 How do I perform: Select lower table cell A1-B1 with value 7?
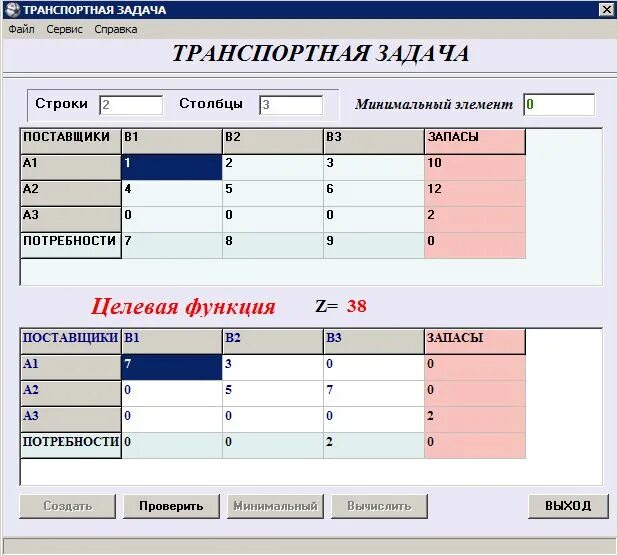point(172,368)
